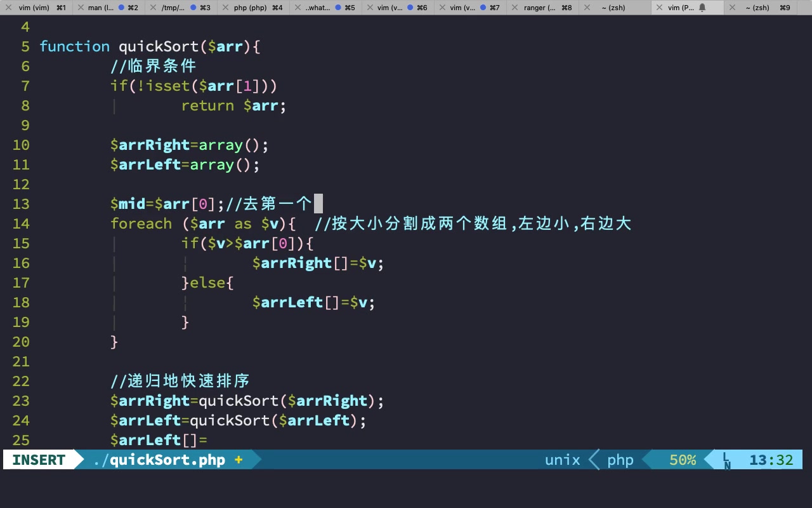Click '$arrLeft[]=$v;' on line 18
This screenshot has width=812, height=508.
click(x=313, y=302)
